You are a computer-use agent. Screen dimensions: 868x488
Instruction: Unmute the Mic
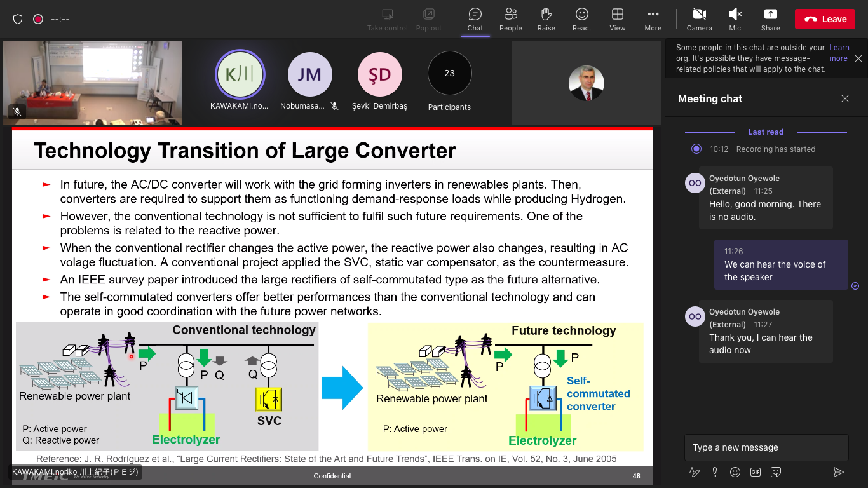pos(735,19)
